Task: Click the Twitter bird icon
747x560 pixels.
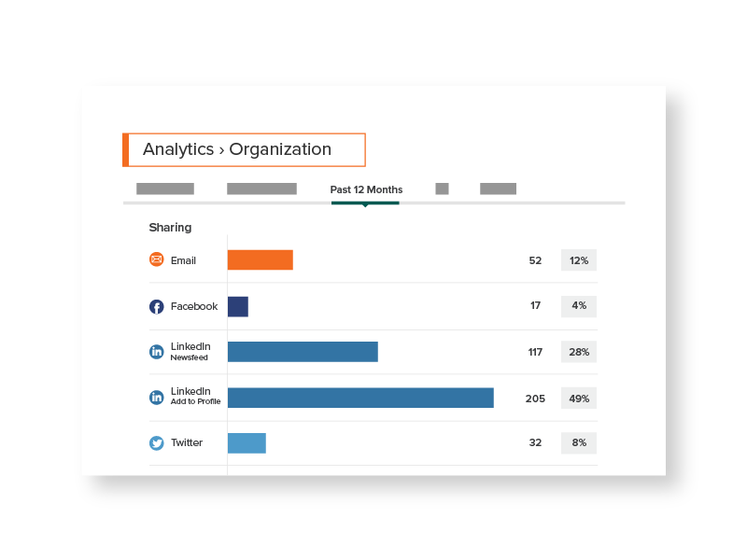Action: pyautogui.click(x=157, y=443)
